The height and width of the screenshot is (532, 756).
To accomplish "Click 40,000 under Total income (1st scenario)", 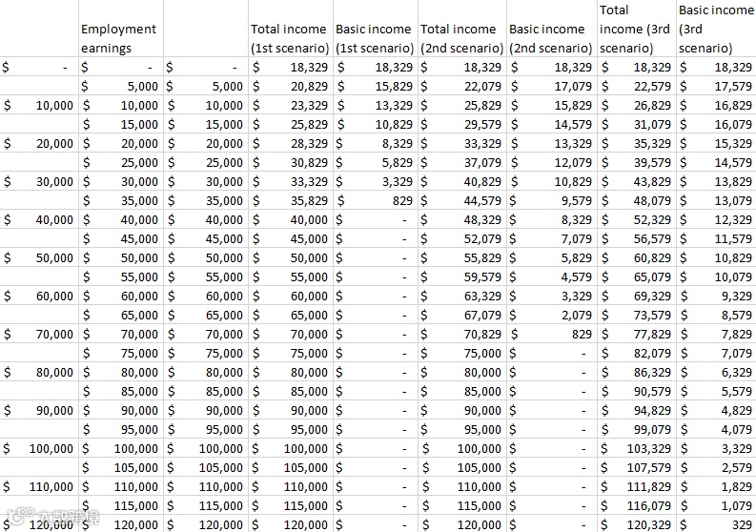I will click(309, 220).
